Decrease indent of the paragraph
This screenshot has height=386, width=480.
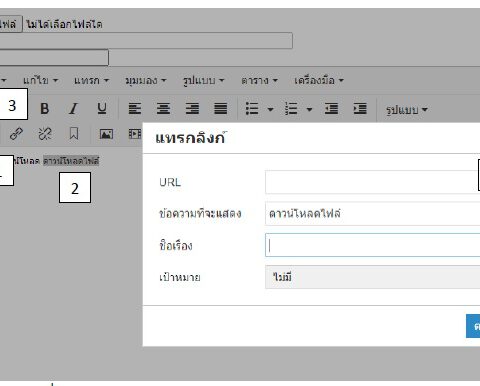(x=331, y=109)
